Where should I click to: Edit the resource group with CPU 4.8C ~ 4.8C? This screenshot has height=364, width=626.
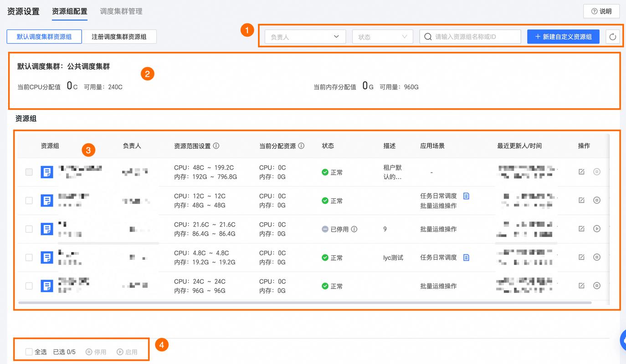click(581, 257)
